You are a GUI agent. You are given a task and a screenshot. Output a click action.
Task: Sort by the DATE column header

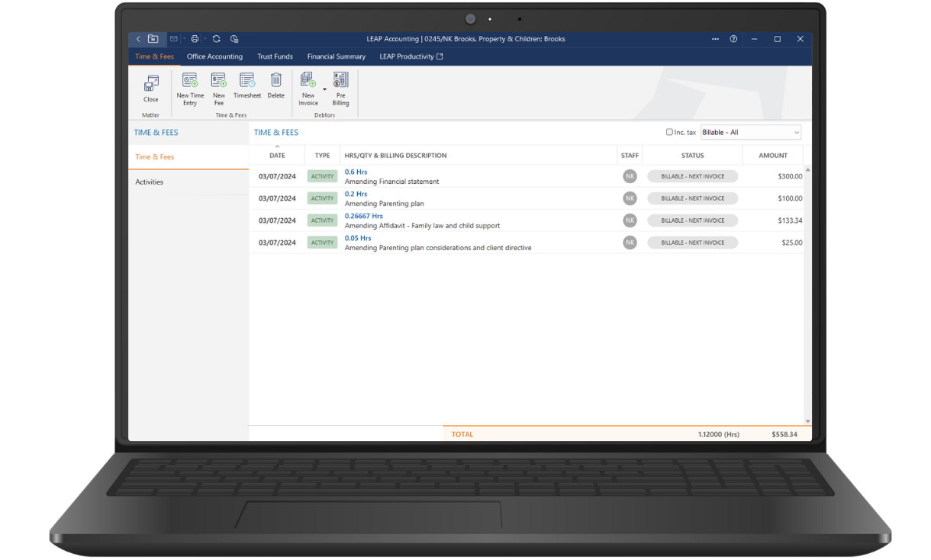[x=277, y=156]
